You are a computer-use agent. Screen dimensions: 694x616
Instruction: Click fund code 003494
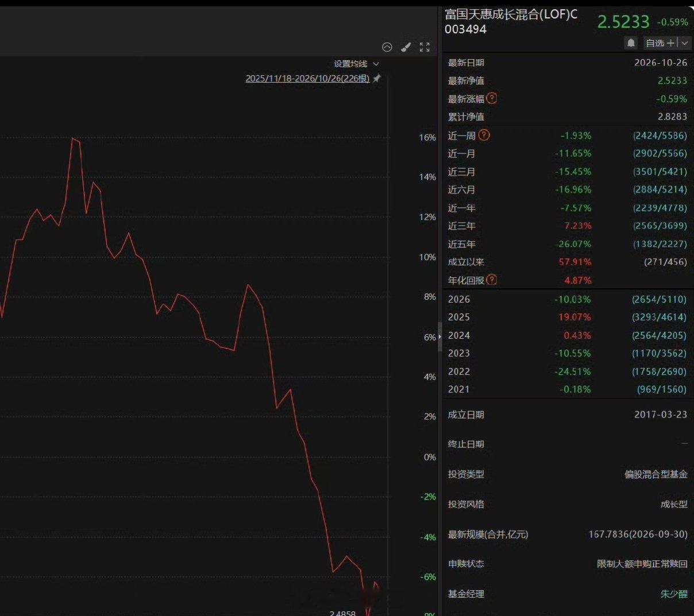pos(465,29)
